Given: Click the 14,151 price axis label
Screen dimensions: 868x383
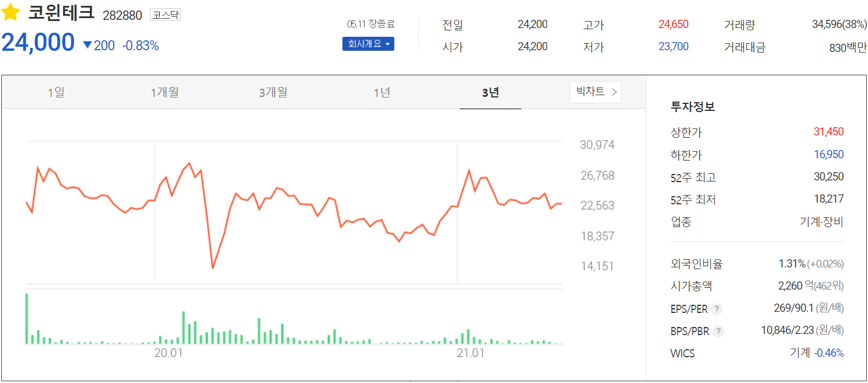Looking at the screenshot, I should (x=597, y=266).
